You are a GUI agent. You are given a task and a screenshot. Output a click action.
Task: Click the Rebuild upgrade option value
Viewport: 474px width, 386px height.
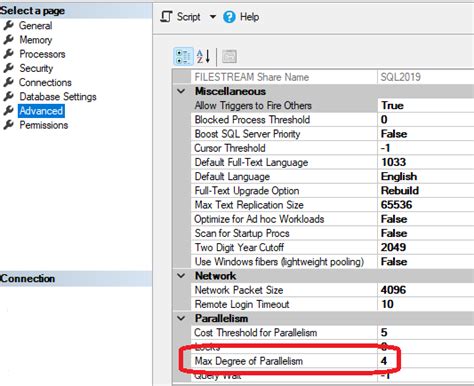pyautogui.click(x=400, y=191)
